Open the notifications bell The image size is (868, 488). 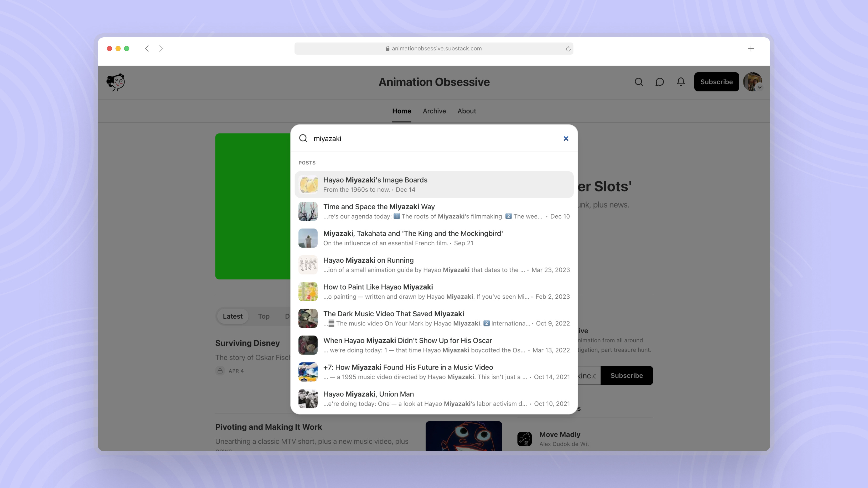tap(681, 82)
